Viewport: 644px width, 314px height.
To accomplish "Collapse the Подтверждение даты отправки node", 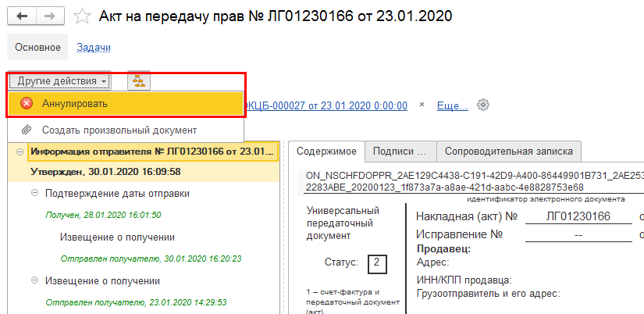I will point(34,194).
